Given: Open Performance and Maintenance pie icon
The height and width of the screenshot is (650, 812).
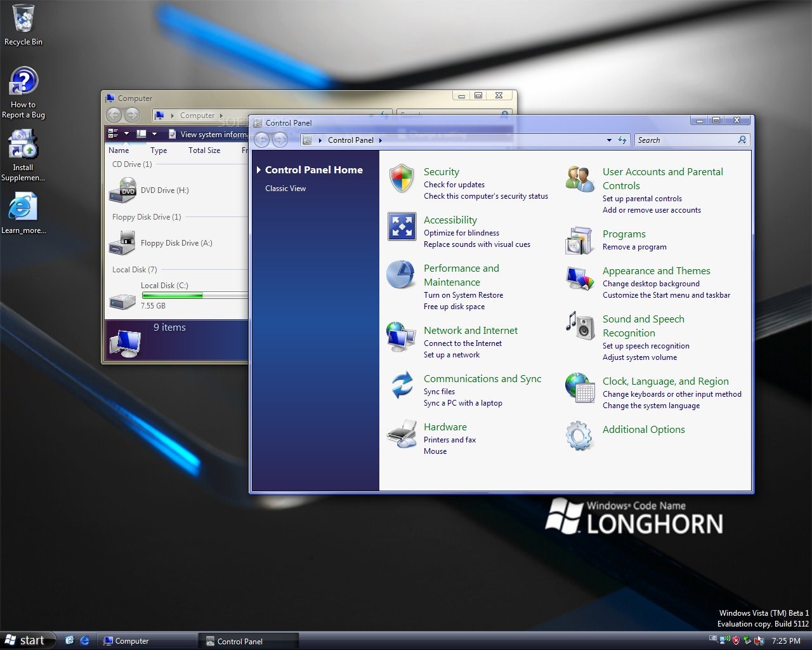Looking at the screenshot, I should [x=401, y=275].
